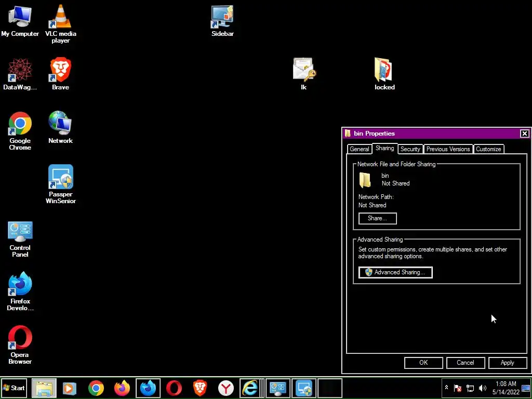
Task: Confirm with the OK button
Action: click(x=423, y=362)
